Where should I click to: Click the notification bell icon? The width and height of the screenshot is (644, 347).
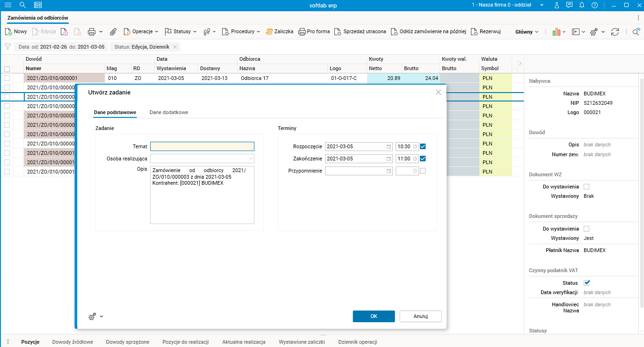[x=582, y=5]
